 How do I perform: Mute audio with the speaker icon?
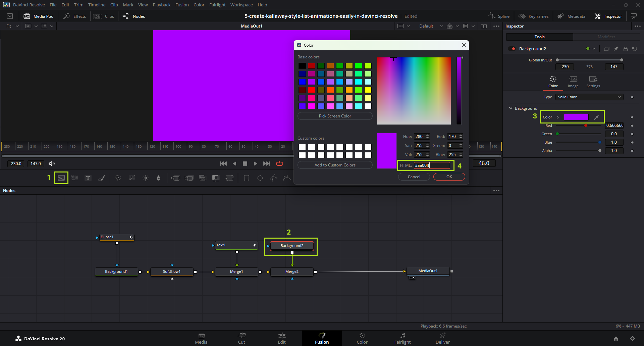click(x=52, y=163)
